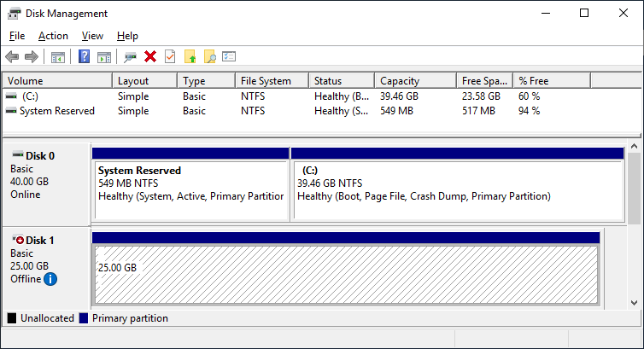The width and height of the screenshot is (644, 349).
Task: Click the Properties checkmark page icon
Action: tap(170, 56)
